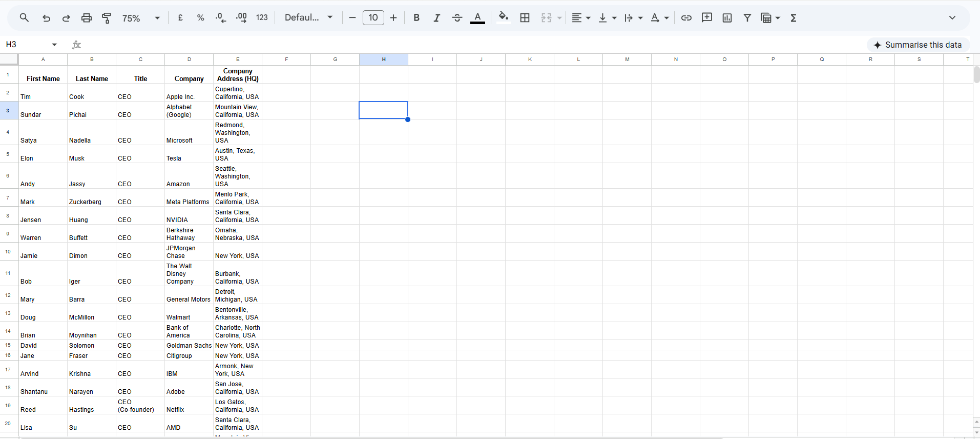This screenshot has width=980, height=439.
Task: Select the cell containing Tesla
Action: pyautogui.click(x=189, y=154)
